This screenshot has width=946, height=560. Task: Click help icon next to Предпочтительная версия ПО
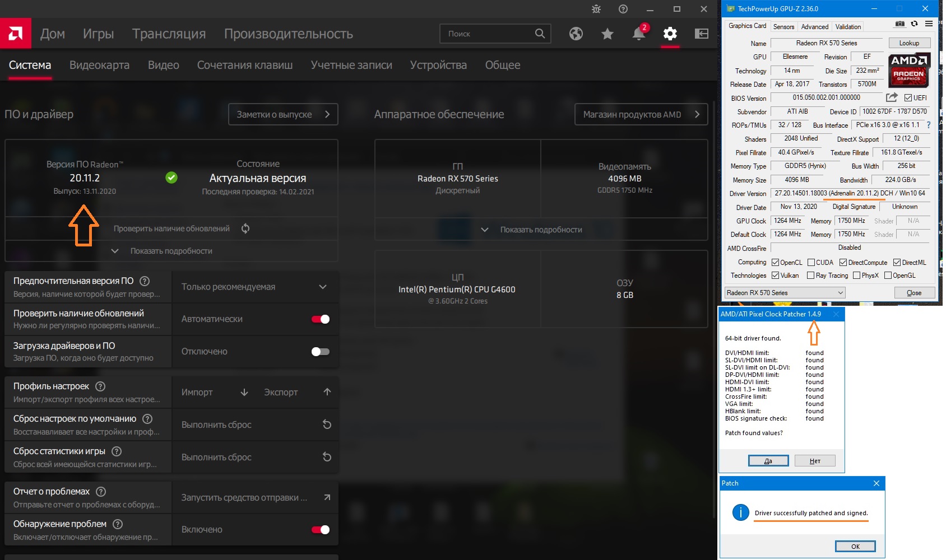click(145, 281)
